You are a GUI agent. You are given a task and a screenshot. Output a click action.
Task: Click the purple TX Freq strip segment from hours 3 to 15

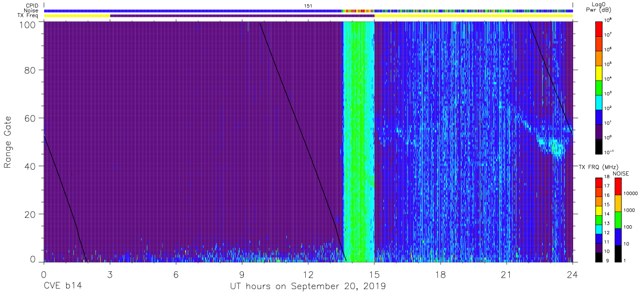[x=242, y=16]
